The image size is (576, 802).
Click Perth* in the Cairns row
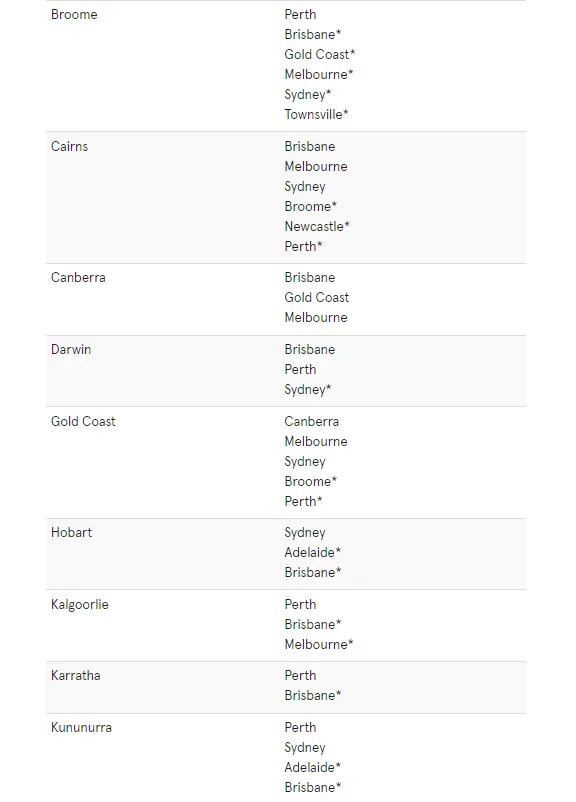coord(303,247)
